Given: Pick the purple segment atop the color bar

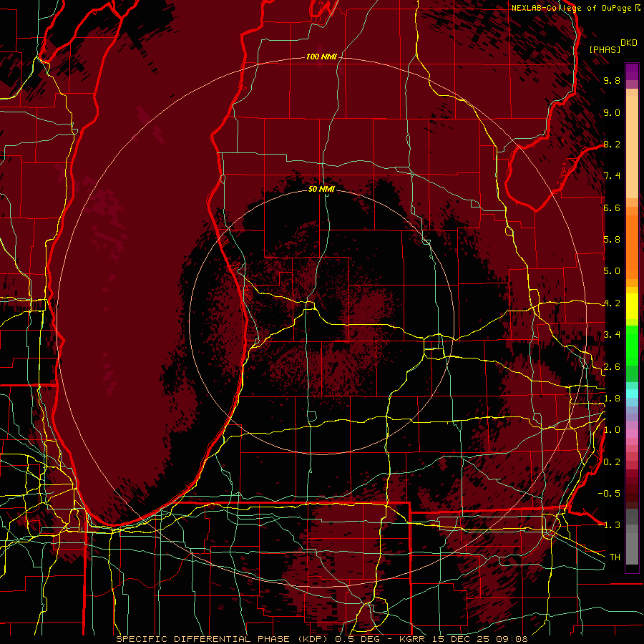Looking at the screenshot, I should tap(632, 72).
